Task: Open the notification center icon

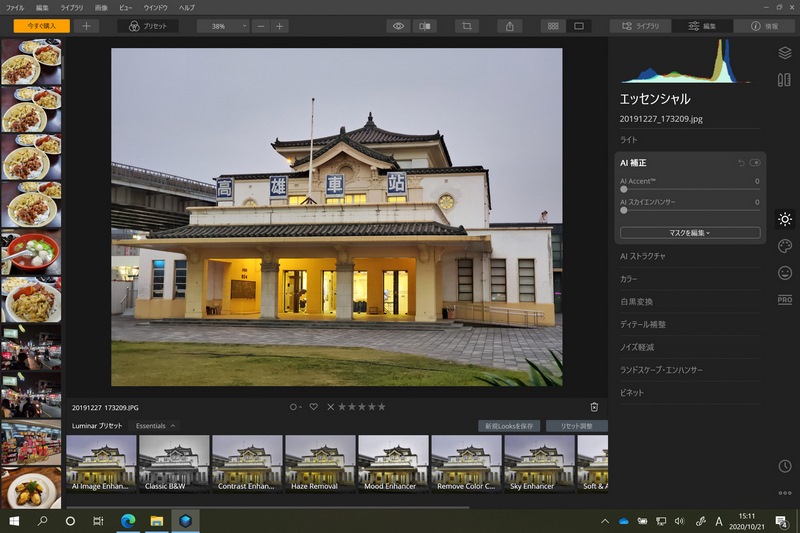Action: point(781,521)
